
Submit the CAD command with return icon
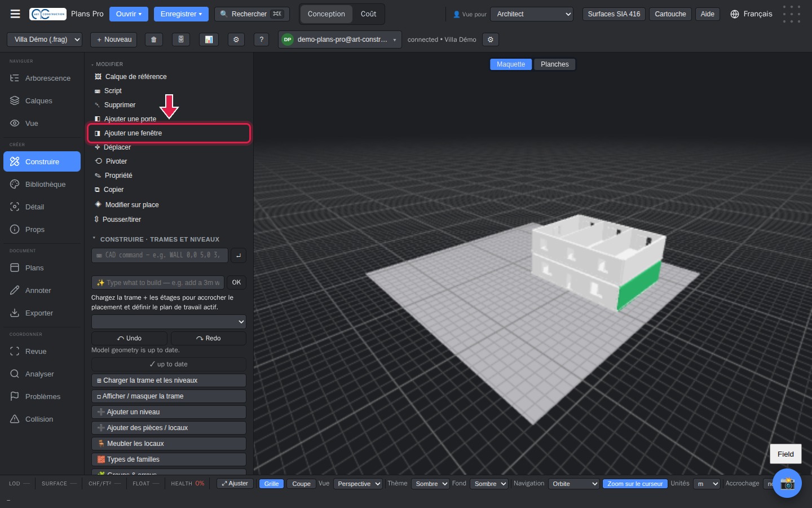239,256
